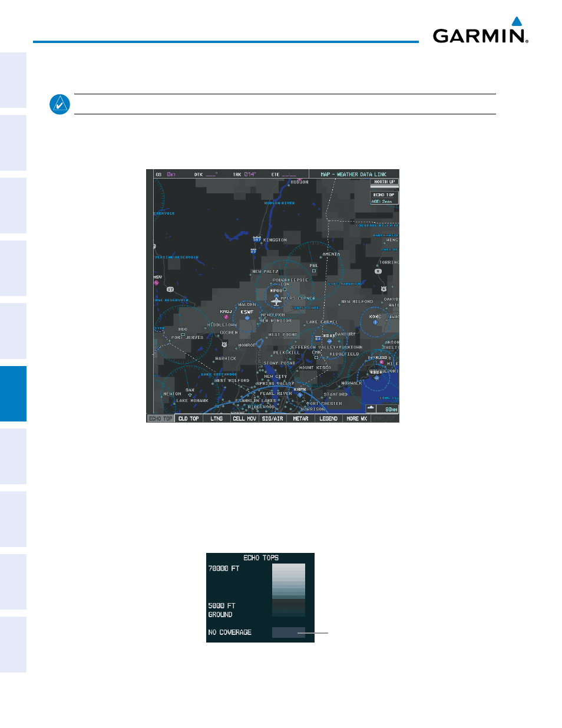Click the SAX VOR symbol
Image resolution: width=562 pixels, height=728 pixels.
(190, 395)
